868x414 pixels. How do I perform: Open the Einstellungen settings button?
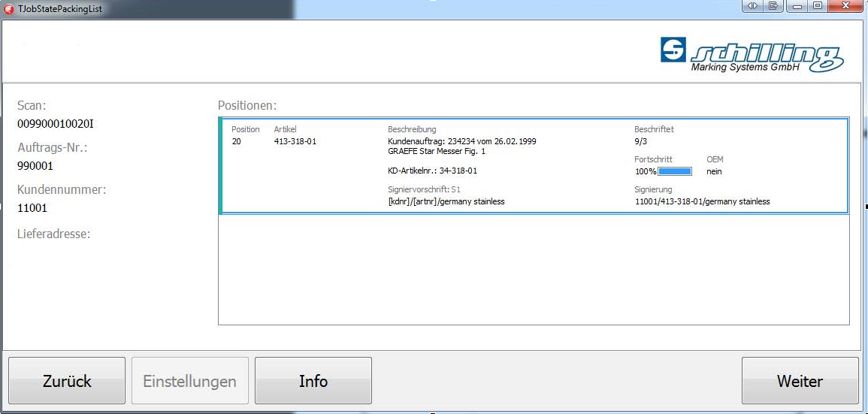point(190,381)
